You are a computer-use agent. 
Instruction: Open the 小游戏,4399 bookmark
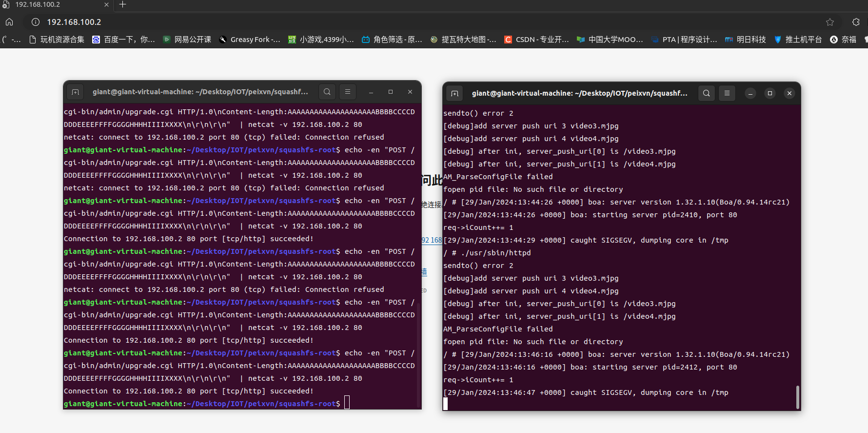[x=321, y=40]
